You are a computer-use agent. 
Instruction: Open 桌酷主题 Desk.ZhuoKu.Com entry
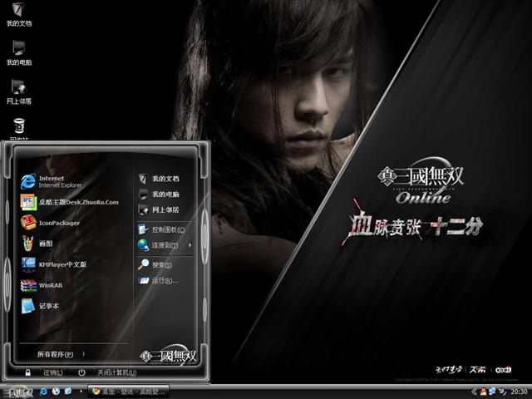click(x=70, y=202)
